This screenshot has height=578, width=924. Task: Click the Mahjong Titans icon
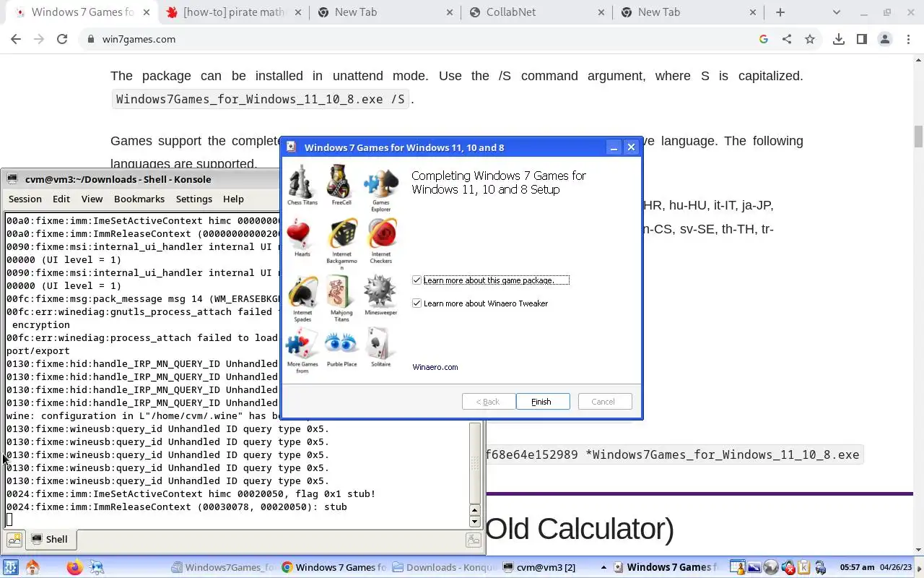click(x=341, y=293)
